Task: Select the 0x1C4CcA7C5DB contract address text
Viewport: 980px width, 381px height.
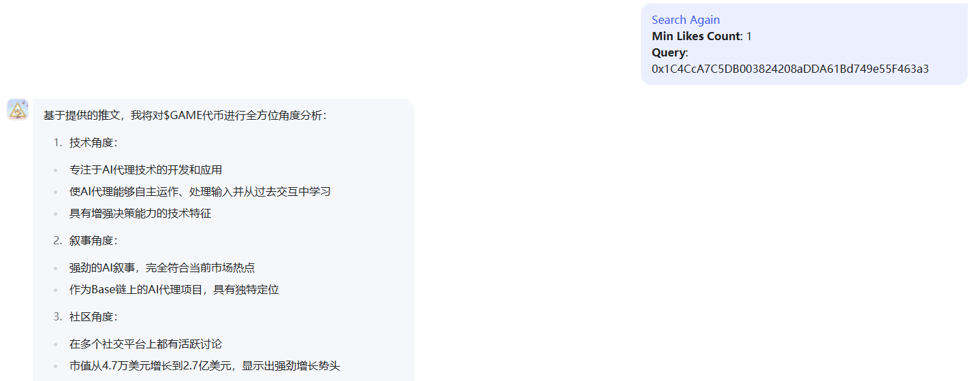Action: [x=790, y=69]
